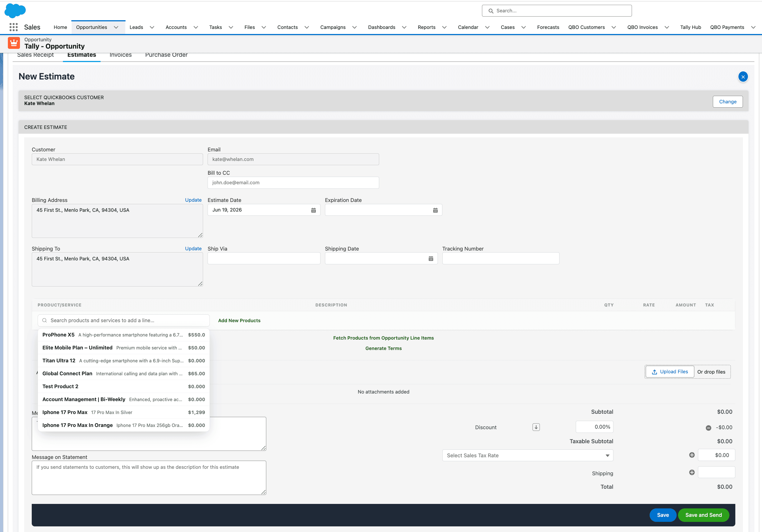Switch to the Invoices tab

[x=120, y=55]
